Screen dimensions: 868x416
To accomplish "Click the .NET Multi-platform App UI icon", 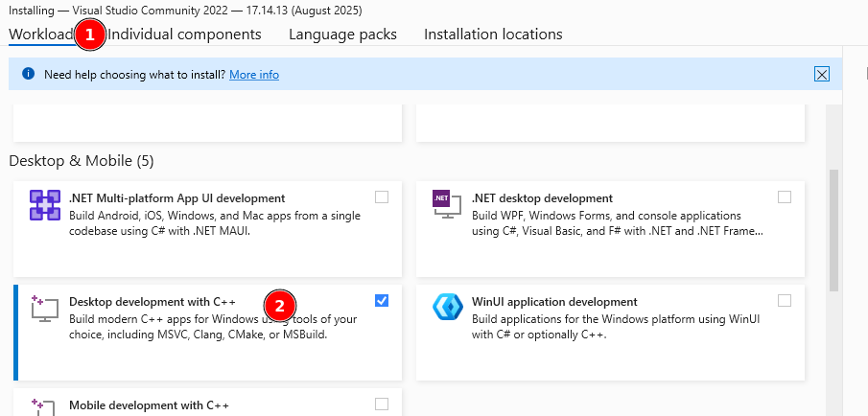I will pyautogui.click(x=45, y=206).
